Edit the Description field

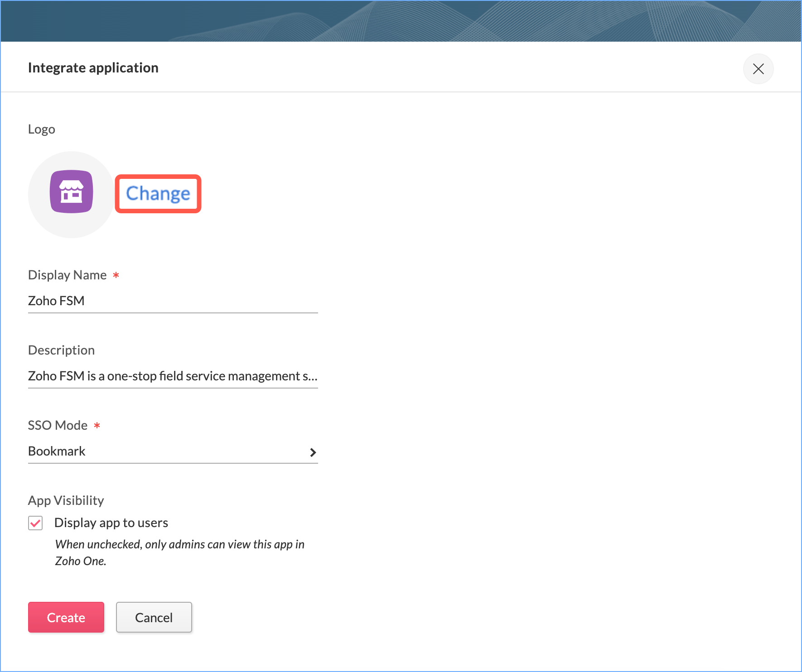pos(173,376)
